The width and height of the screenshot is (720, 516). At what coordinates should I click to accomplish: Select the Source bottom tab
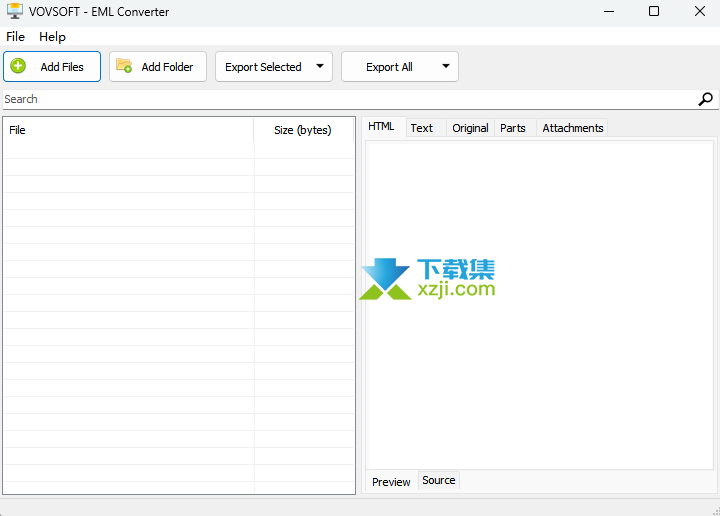439,480
